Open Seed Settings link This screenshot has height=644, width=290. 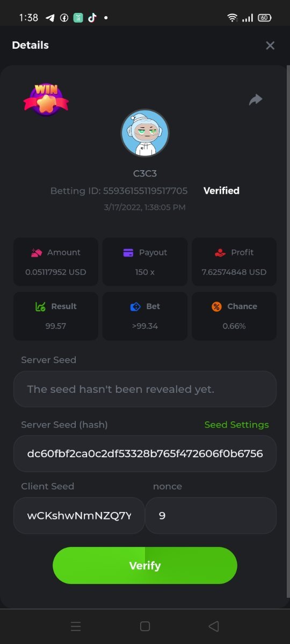point(236,425)
